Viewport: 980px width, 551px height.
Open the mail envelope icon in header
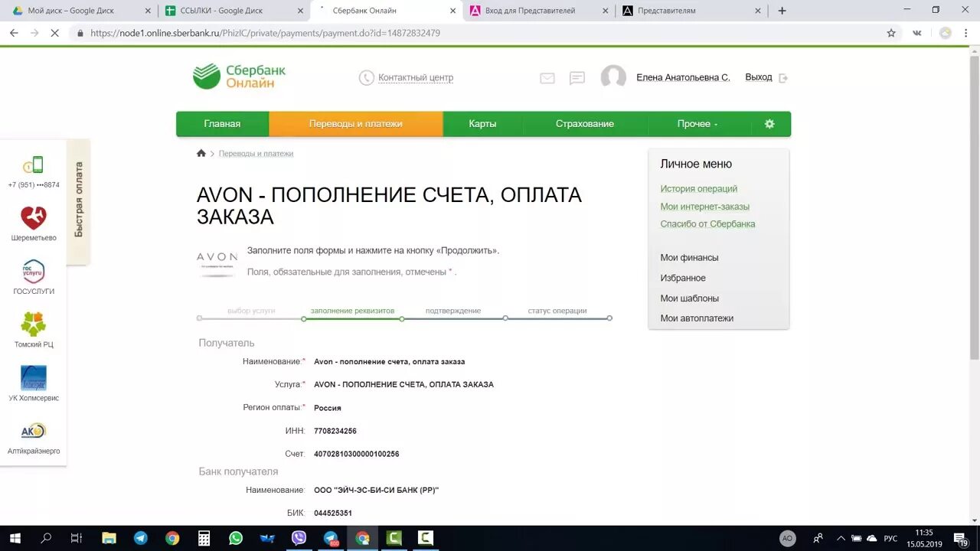547,78
